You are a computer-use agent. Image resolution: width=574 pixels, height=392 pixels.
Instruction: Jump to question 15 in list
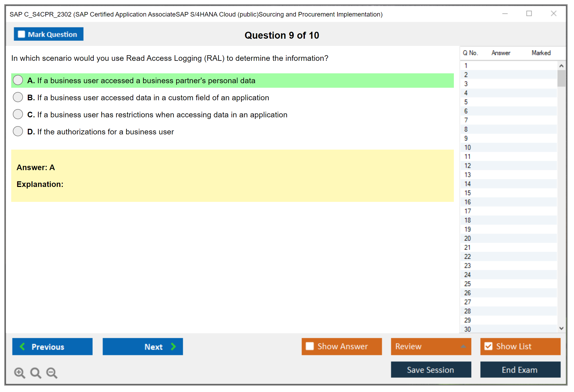[x=467, y=193]
